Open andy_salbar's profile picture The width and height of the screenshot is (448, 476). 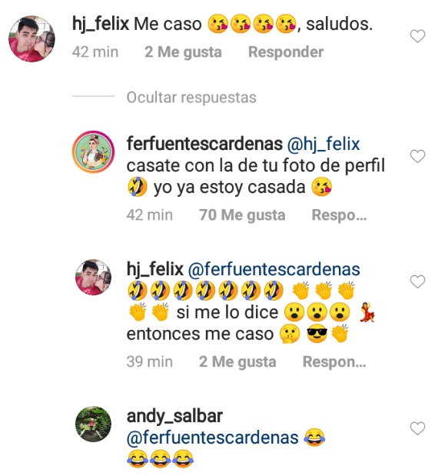coord(93,424)
